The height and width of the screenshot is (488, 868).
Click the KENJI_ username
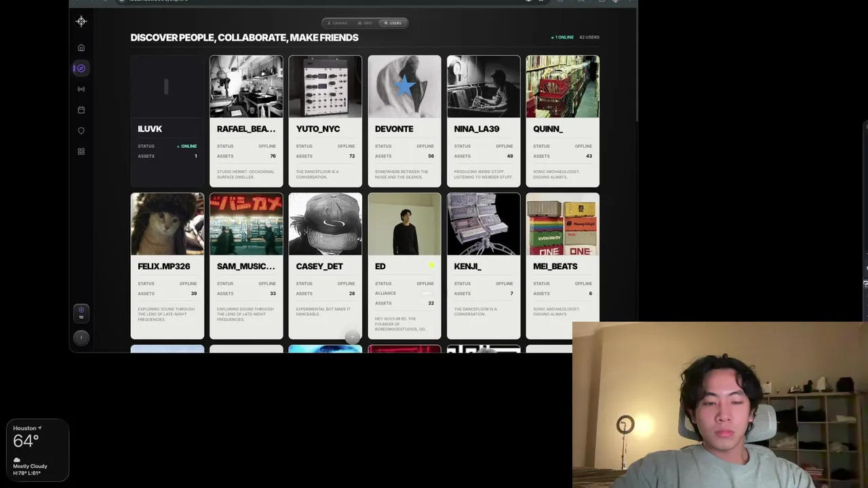pos(467,266)
